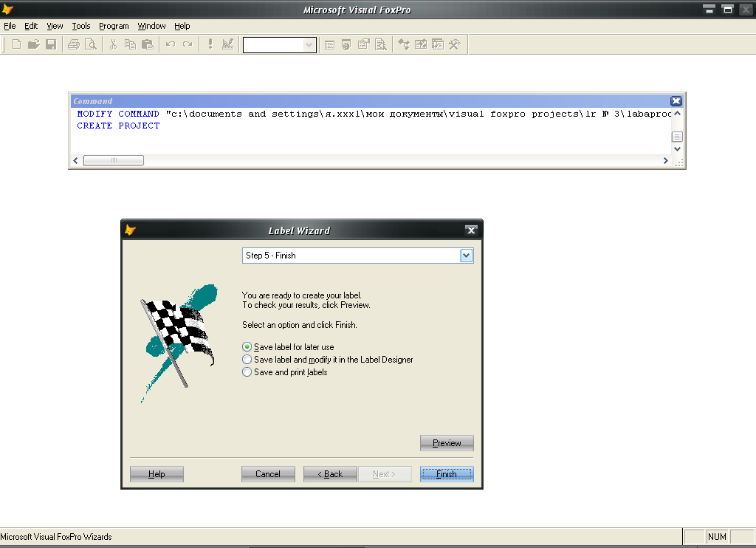Click the Back button in the wizard
Viewport: 756px width, 548px height.
[x=330, y=474]
